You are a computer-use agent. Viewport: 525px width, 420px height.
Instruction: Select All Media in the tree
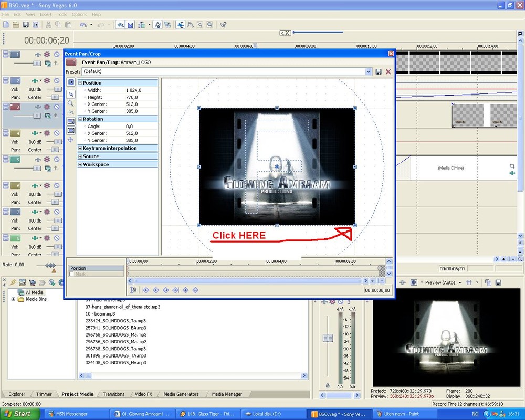pyautogui.click(x=35, y=292)
